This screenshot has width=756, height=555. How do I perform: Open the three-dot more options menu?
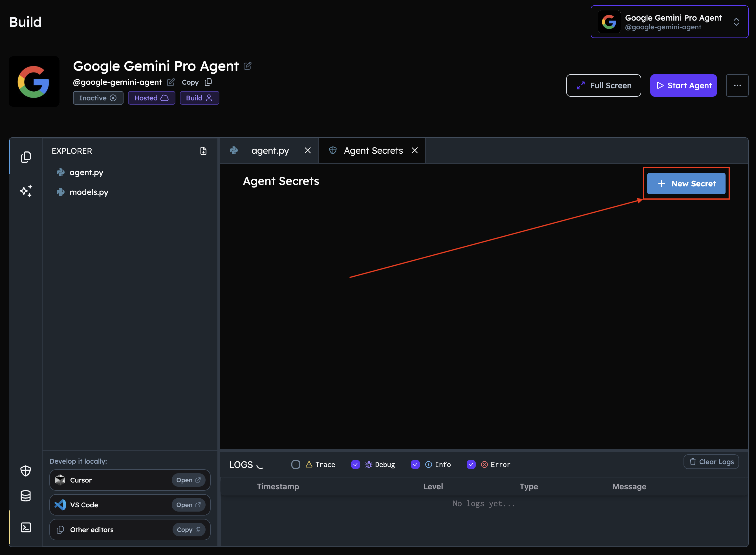point(737,85)
